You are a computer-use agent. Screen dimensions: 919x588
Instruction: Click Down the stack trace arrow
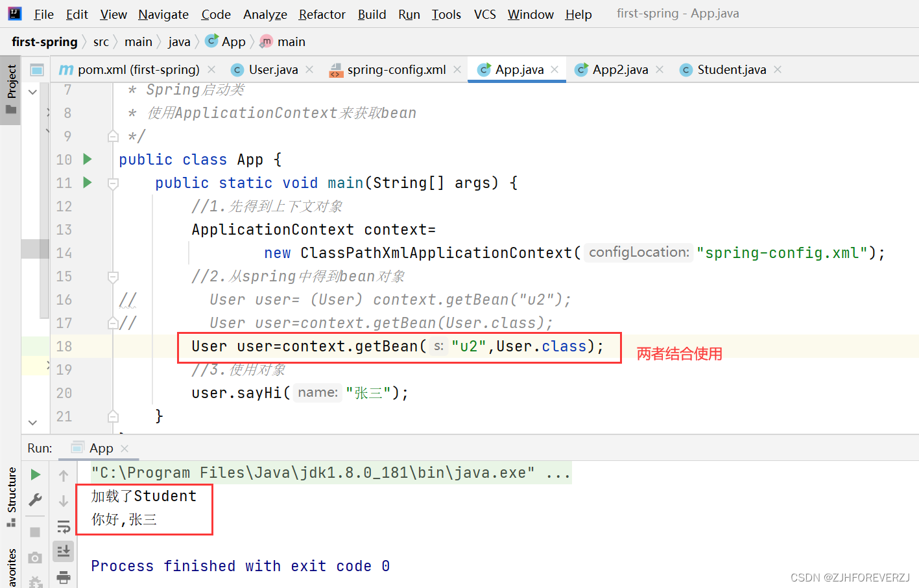coord(64,501)
